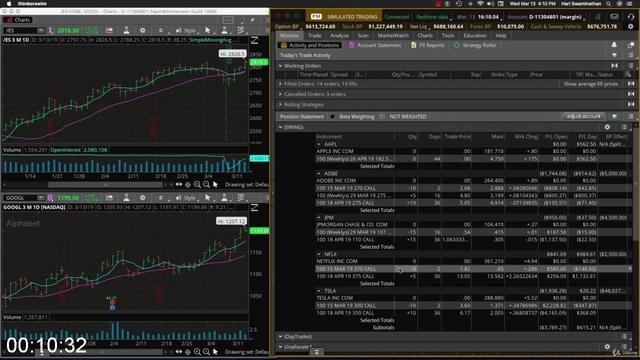Select NFLX 15 MAR 19 370 CALL row
640x360 pixels.
tap(473, 269)
